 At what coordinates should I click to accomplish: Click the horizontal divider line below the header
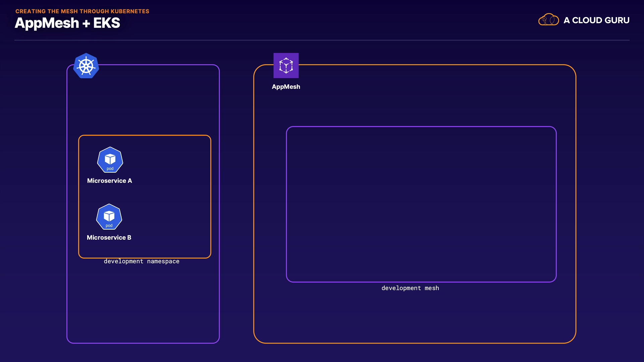tap(322, 40)
